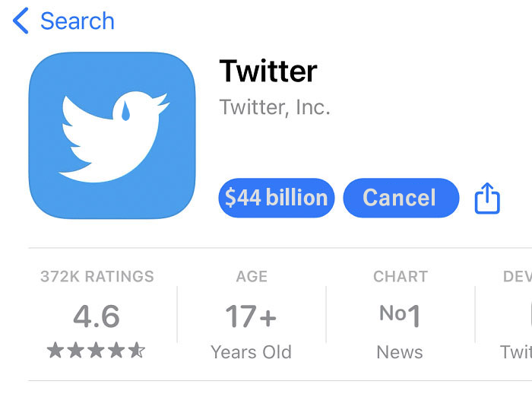Tap the partially visible Developer heading
The image size is (532, 394).
point(518,277)
